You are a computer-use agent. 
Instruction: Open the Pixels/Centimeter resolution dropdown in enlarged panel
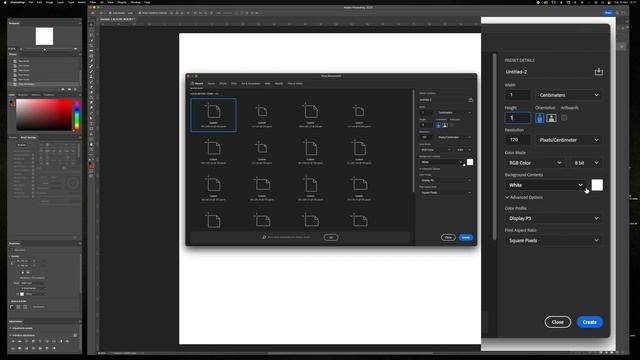(569, 140)
